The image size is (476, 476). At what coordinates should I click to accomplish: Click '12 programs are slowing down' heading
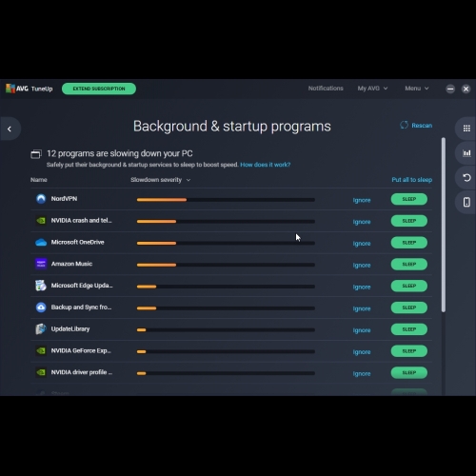click(120, 153)
